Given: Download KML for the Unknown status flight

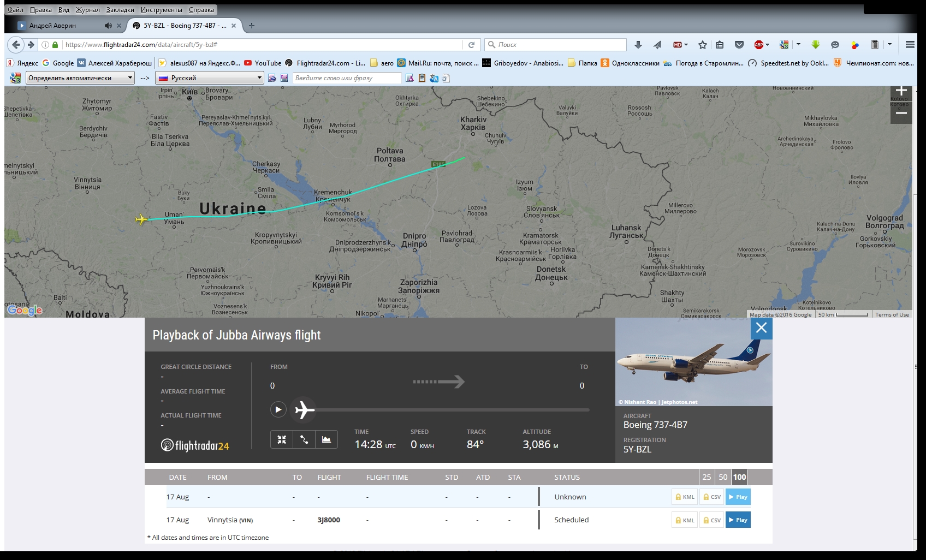Looking at the screenshot, I should [685, 497].
